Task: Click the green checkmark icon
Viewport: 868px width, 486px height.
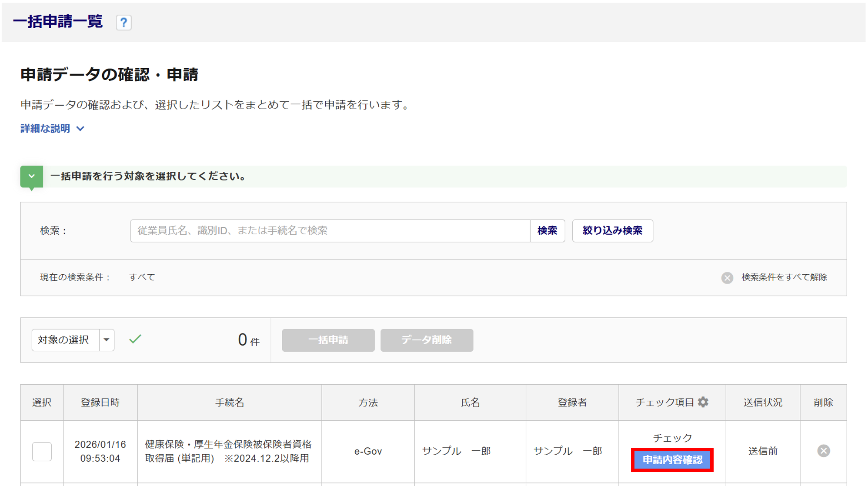Action: pos(135,339)
